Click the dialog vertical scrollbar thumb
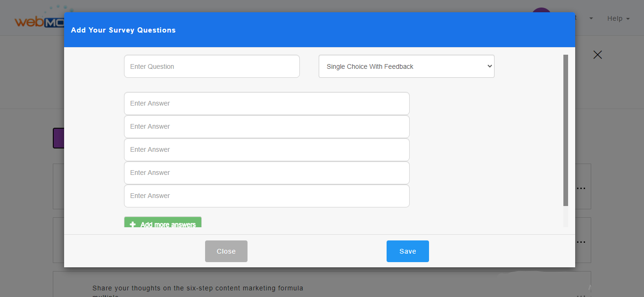The width and height of the screenshot is (644, 297). pyautogui.click(x=566, y=130)
